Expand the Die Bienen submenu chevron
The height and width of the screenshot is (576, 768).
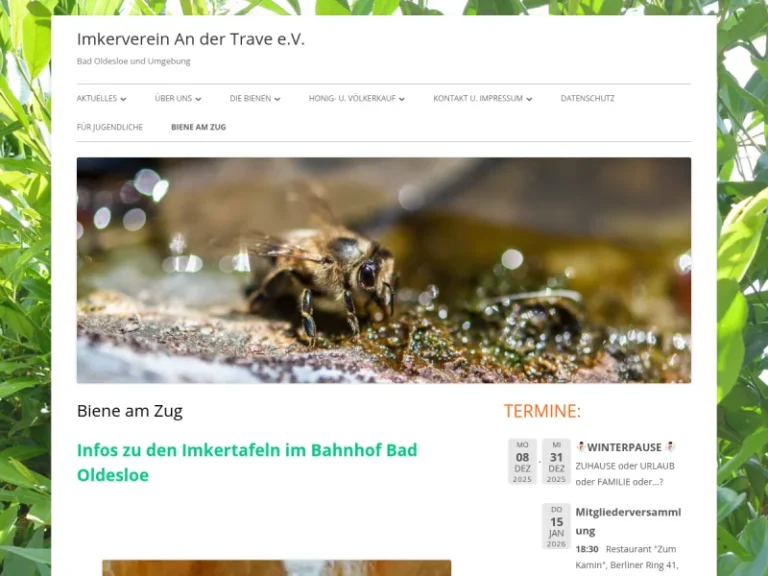point(277,99)
